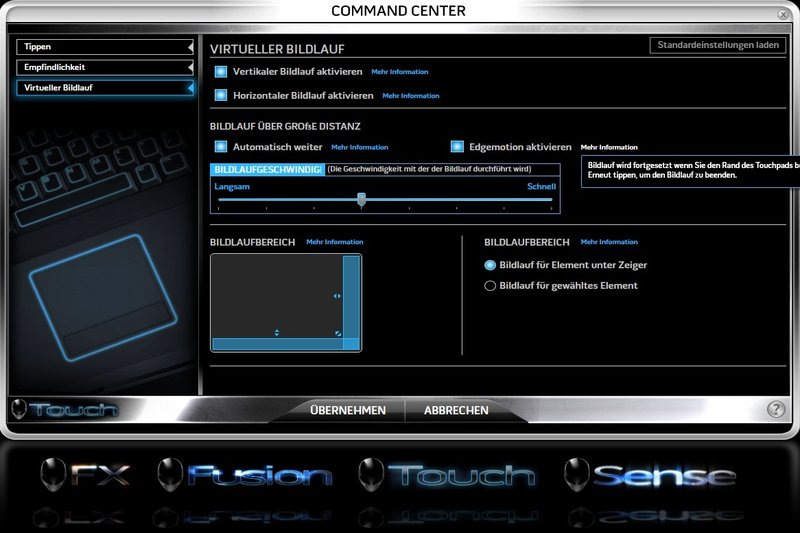Viewport: 800px width, 533px height.
Task: Click the Langsam end of speed slider
Action: coord(232,187)
